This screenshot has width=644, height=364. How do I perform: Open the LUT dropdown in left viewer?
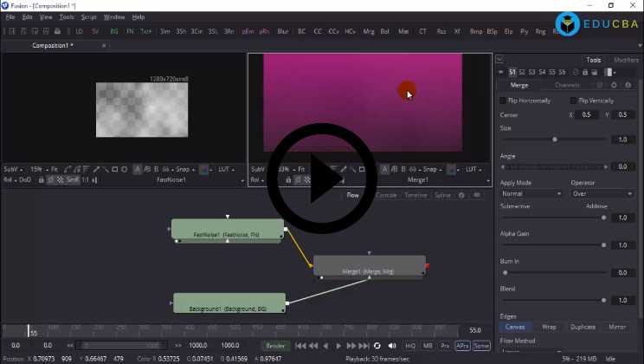[x=228, y=170]
